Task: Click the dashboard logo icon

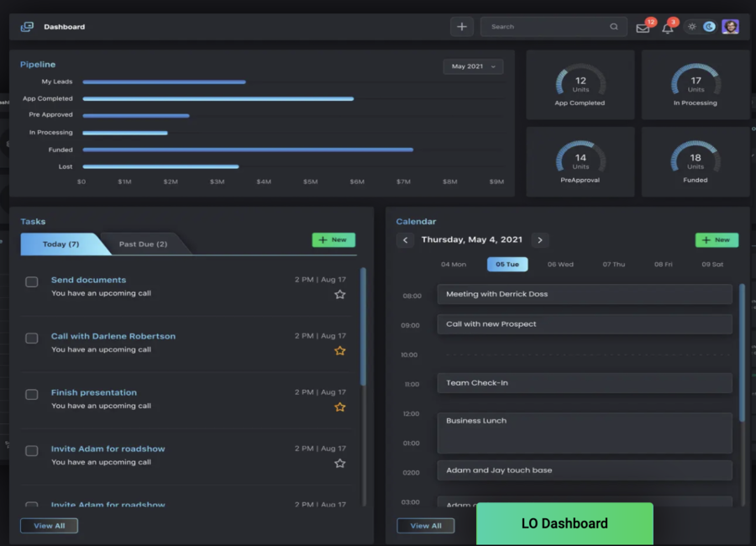Action: click(x=27, y=27)
